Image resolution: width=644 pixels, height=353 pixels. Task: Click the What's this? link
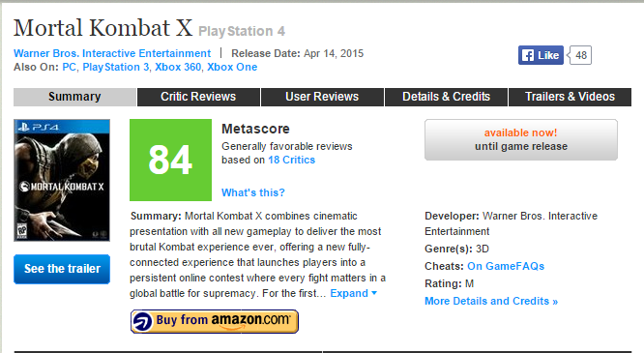click(253, 192)
